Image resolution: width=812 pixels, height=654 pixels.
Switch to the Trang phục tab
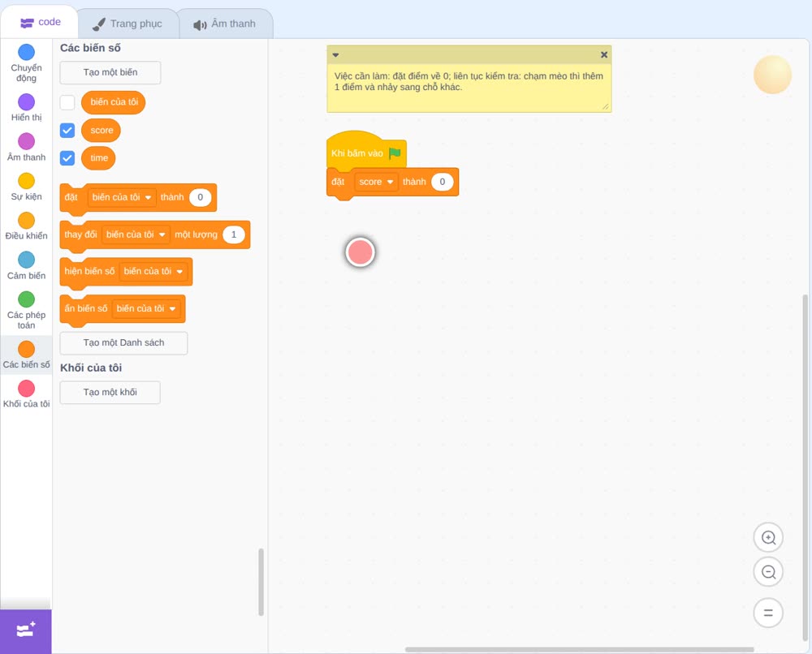(127, 24)
